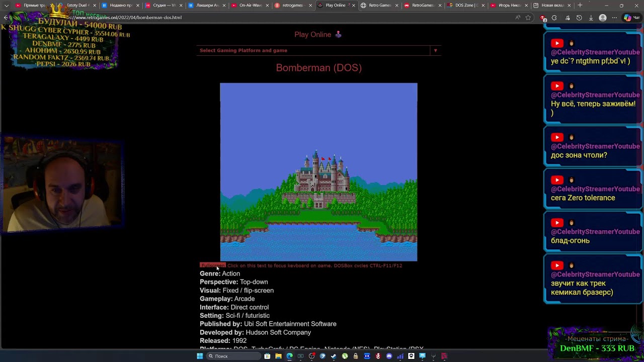
Task: Open the uTorrent taskbar icon
Action: 345,356
